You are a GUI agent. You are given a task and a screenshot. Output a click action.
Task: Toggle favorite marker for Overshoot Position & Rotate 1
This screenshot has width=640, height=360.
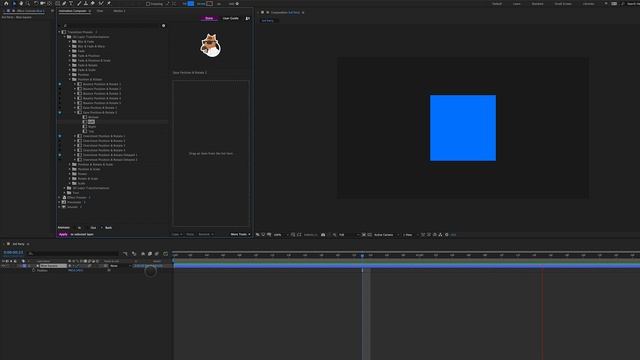pos(60,136)
